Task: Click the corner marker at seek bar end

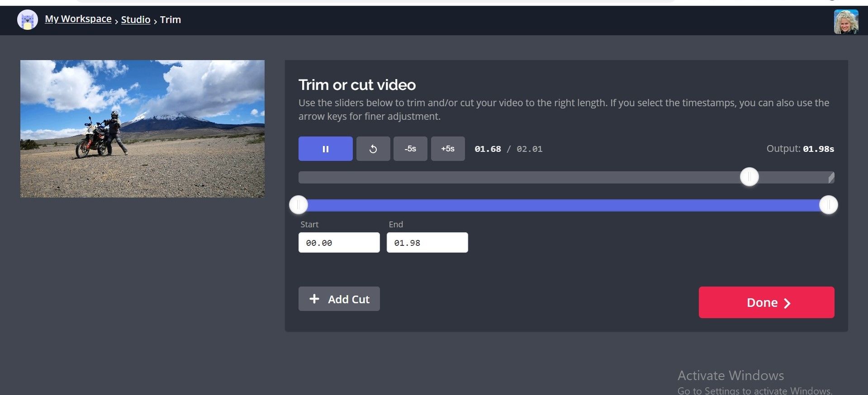Action: 831,178
